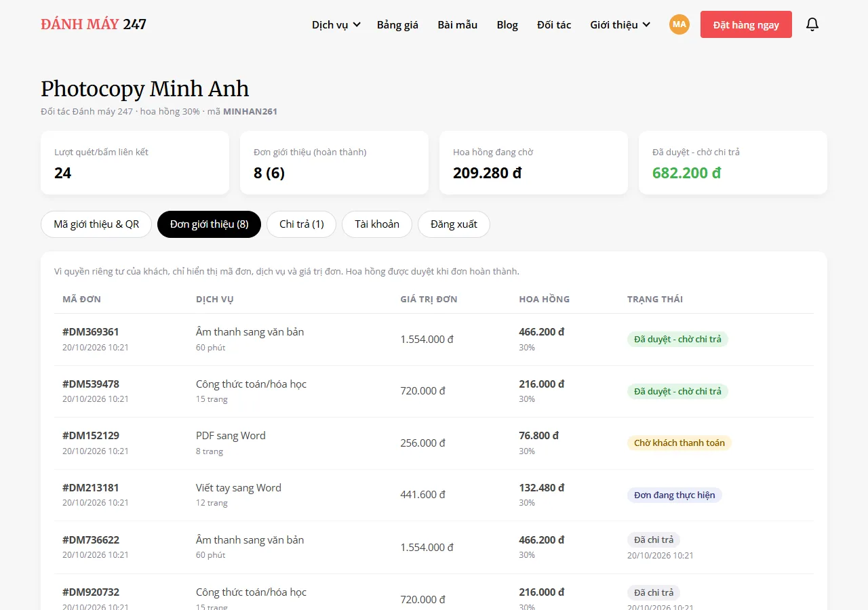This screenshot has width=868, height=610.
Task: Click the Đặt hàng ngay button
Action: tap(746, 24)
